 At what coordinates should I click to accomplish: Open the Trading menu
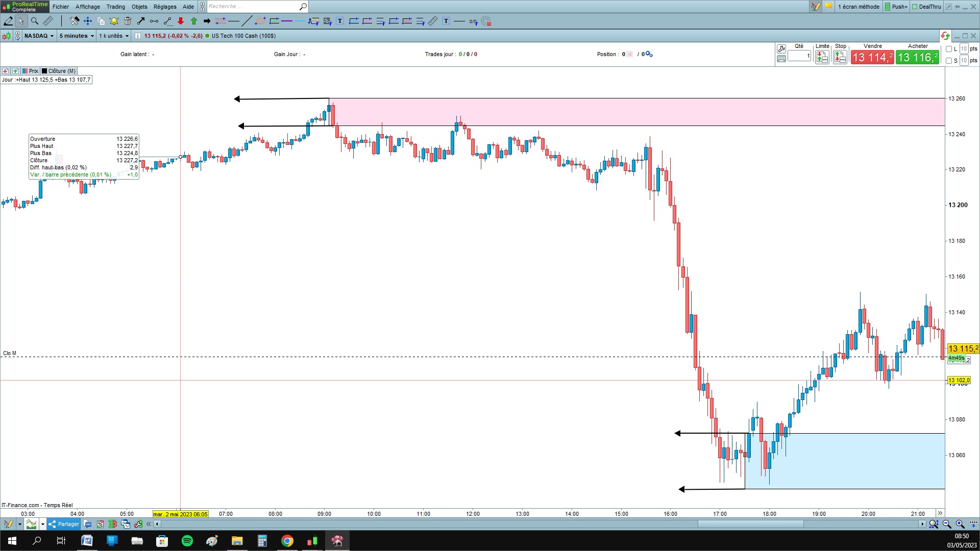[115, 7]
